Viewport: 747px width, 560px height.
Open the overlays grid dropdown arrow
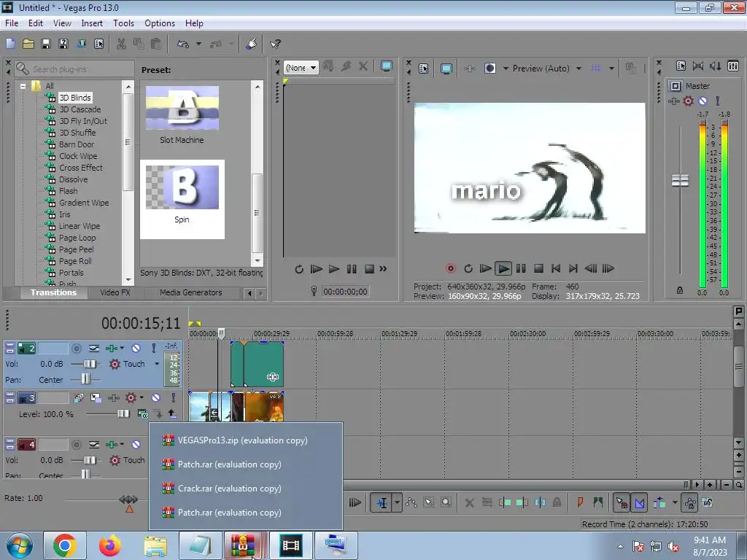611,69
